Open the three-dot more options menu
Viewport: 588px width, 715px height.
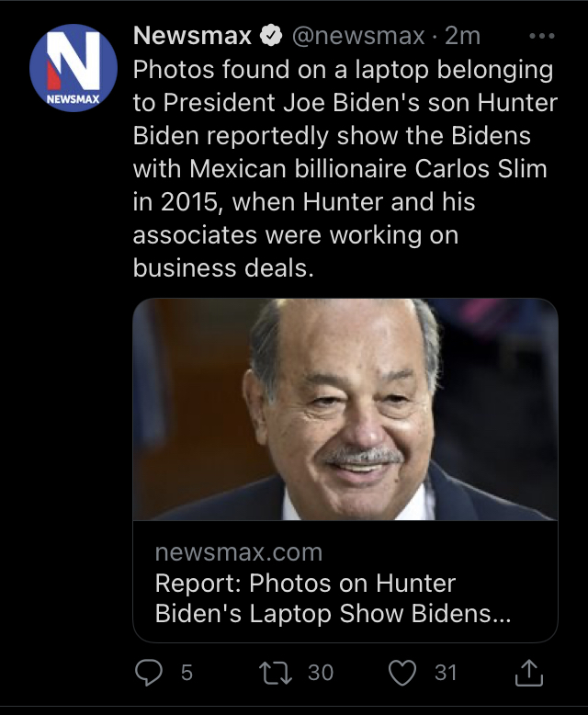[x=543, y=37]
